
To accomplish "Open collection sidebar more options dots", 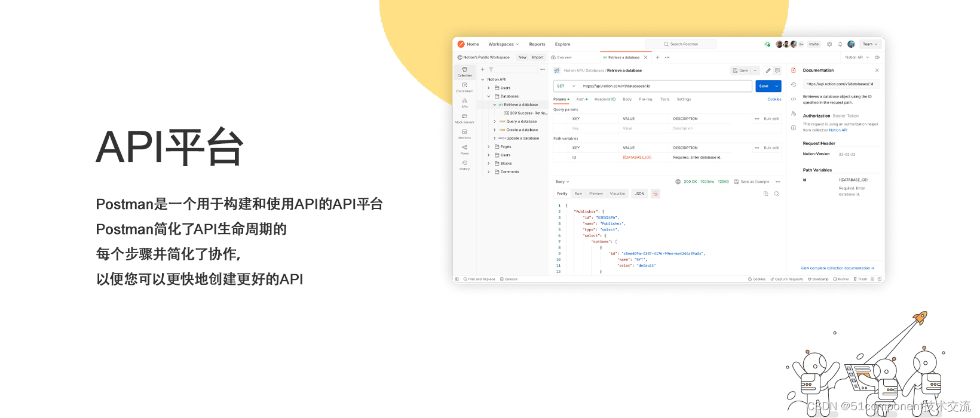I will pyautogui.click(x=543, y=69).
